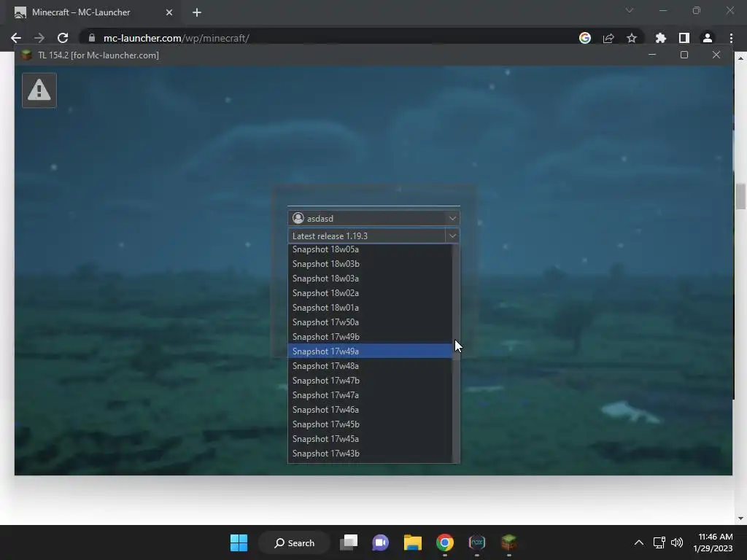Bookmark this page with star icon
The image size is (747, 560).
tap(632, 38)
